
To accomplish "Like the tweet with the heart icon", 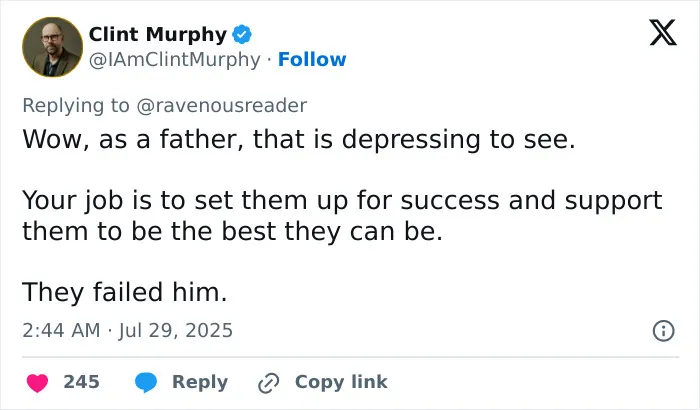I will click(x=38, y=383).
